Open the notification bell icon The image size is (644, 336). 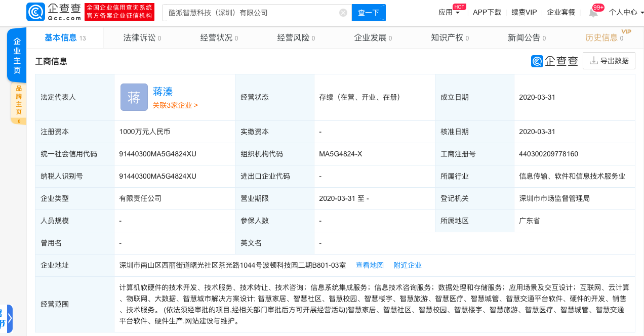[x=593, y=13]
